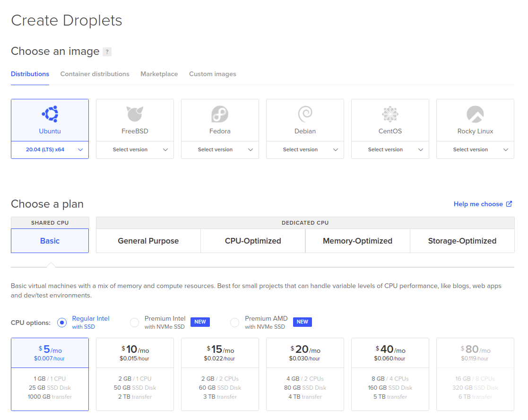This screenshot has width=528, height=420.
Task: Select the $20/mo plan card
Action: [305, 374]
